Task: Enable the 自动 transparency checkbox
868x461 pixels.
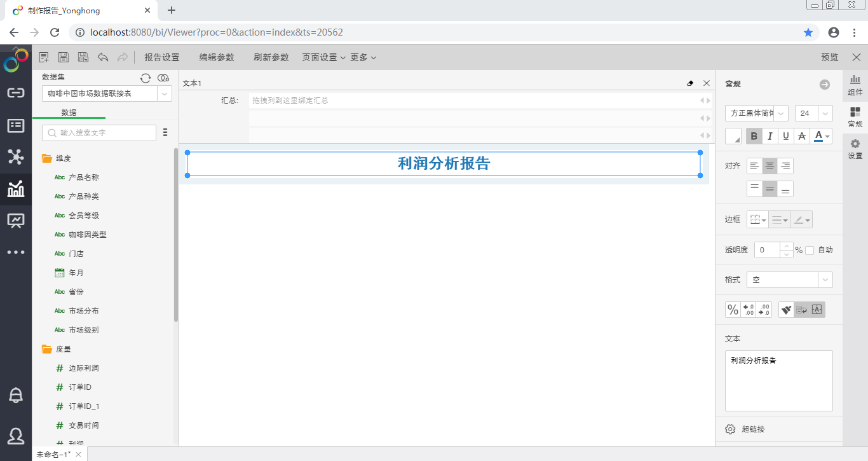Action: point(809,249)
